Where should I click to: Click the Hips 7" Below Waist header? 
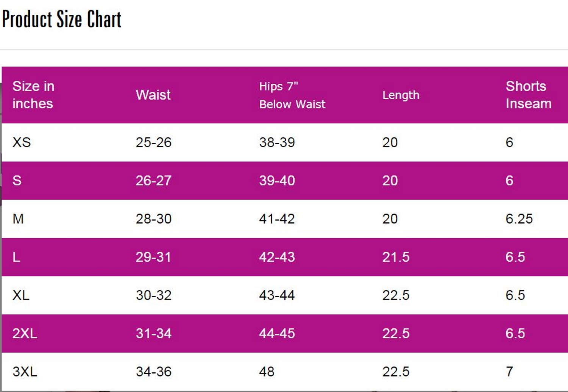pos(292,95)
